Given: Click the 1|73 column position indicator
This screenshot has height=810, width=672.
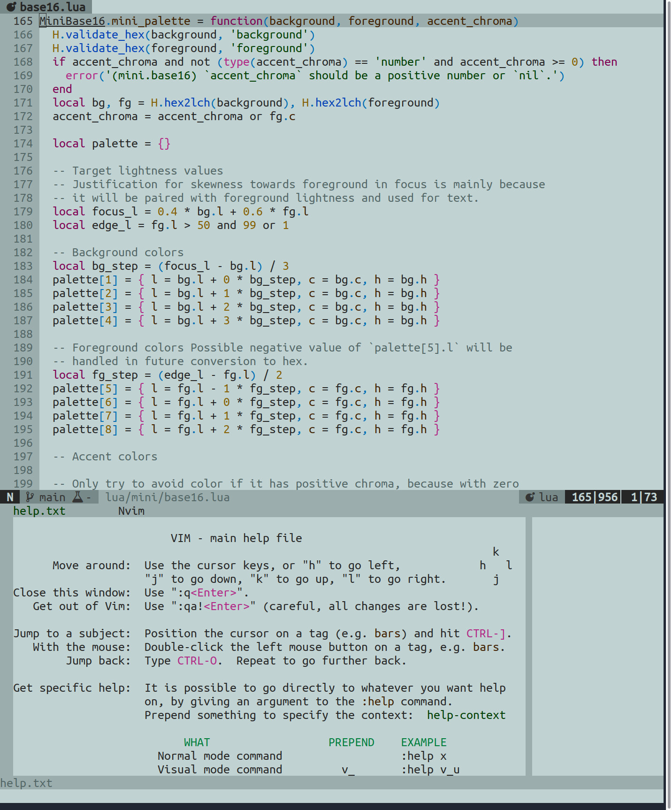Looking at the screenshot, I should pos(643,497).
